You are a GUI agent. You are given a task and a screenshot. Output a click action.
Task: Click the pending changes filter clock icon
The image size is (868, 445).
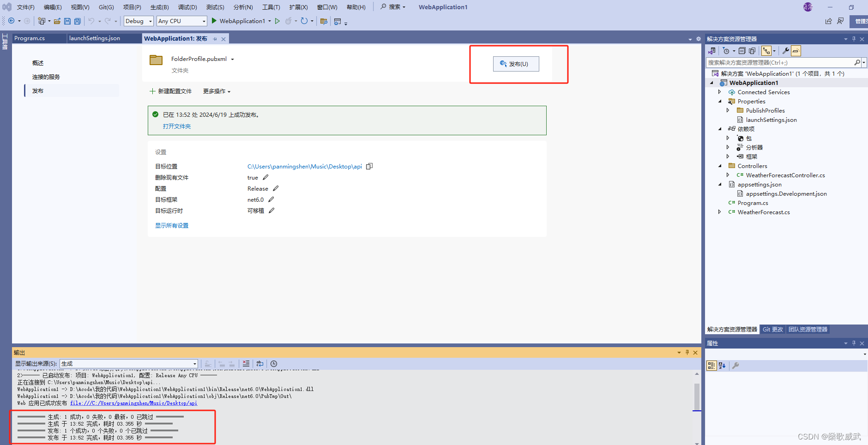(x=726, y=51)
